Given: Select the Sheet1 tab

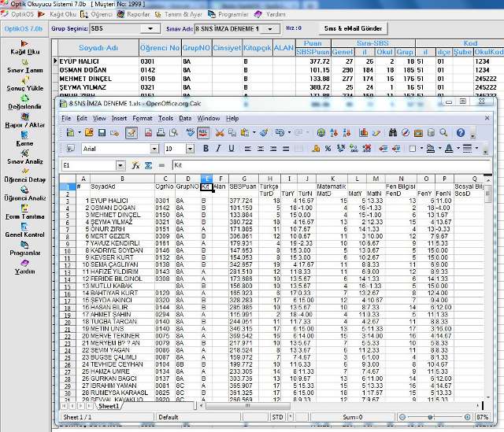Looking at the screenshot, I should click(x=109, y=406).
